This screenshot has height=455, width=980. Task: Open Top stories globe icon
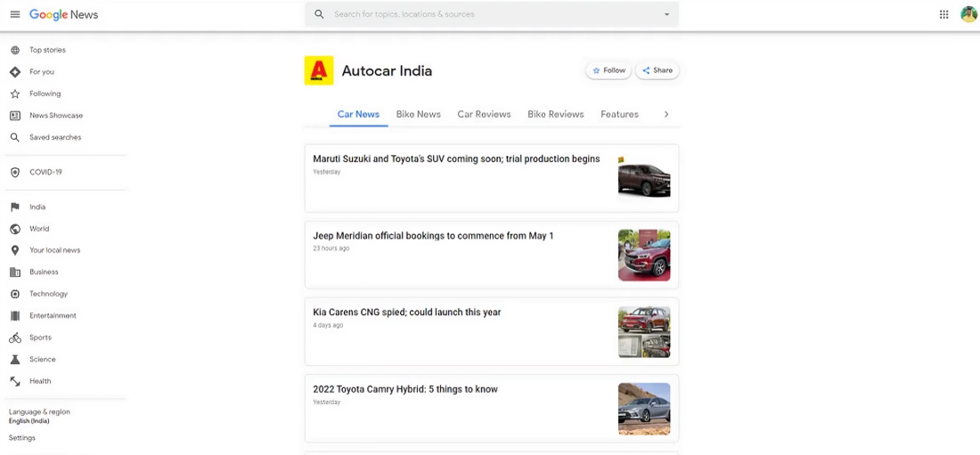click(14, 50)
